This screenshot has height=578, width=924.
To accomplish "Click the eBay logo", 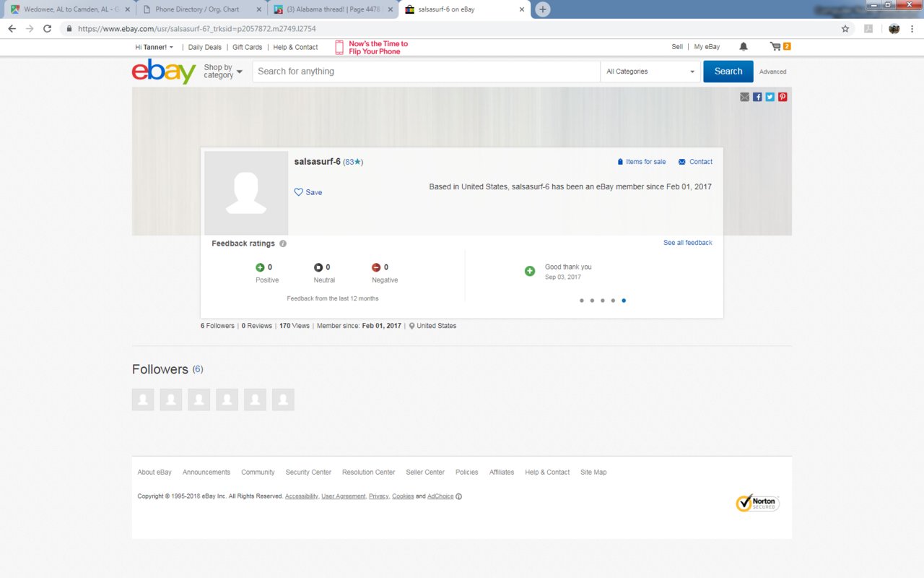I will pos(164,72).
